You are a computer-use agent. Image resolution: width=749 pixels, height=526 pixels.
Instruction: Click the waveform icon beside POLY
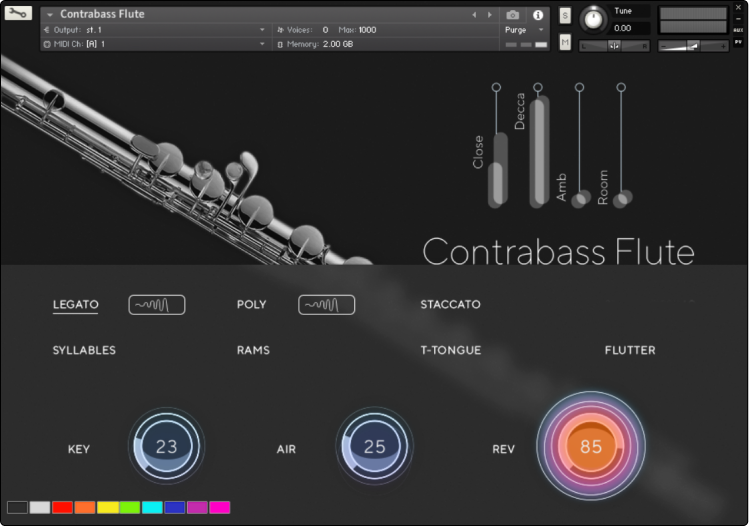[x=326, y=304]
